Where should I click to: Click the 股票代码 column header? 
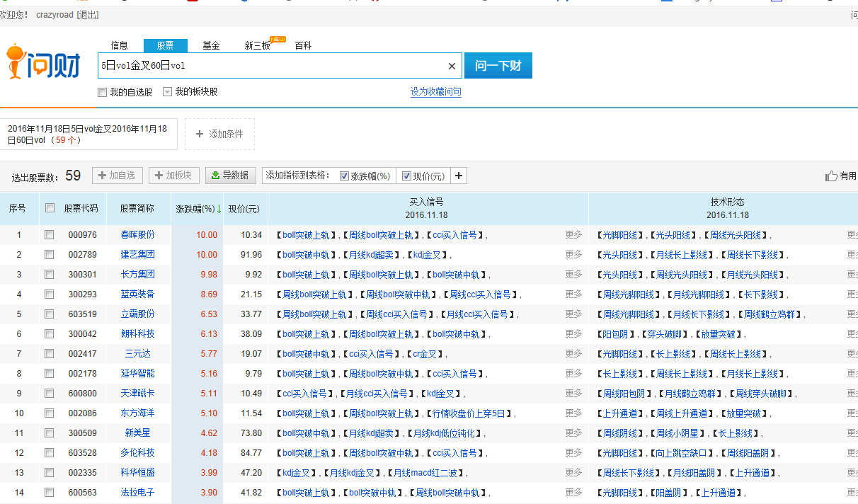(x=81, y=209)
